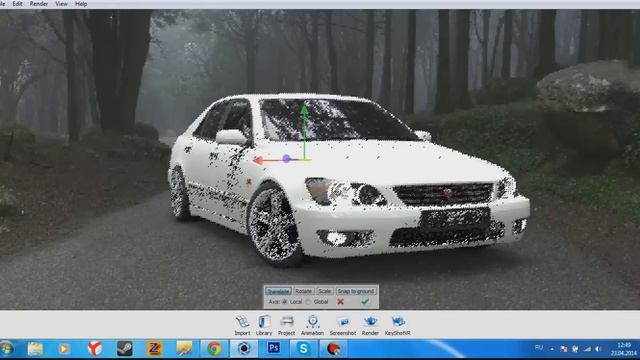Image resolution: width=640 pixels, height=360 pixels.
Task: Cancel the move with red X
Action: pyautogui.click(x=340, y=302)
